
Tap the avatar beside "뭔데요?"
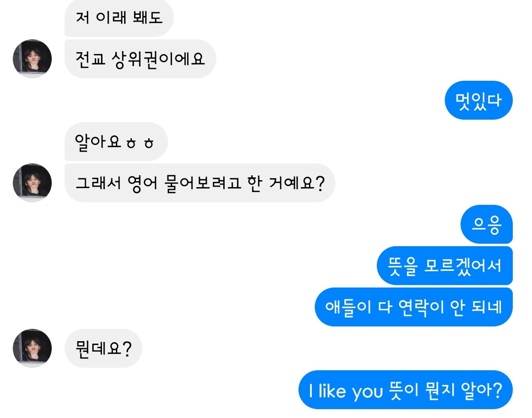(32, 348)
